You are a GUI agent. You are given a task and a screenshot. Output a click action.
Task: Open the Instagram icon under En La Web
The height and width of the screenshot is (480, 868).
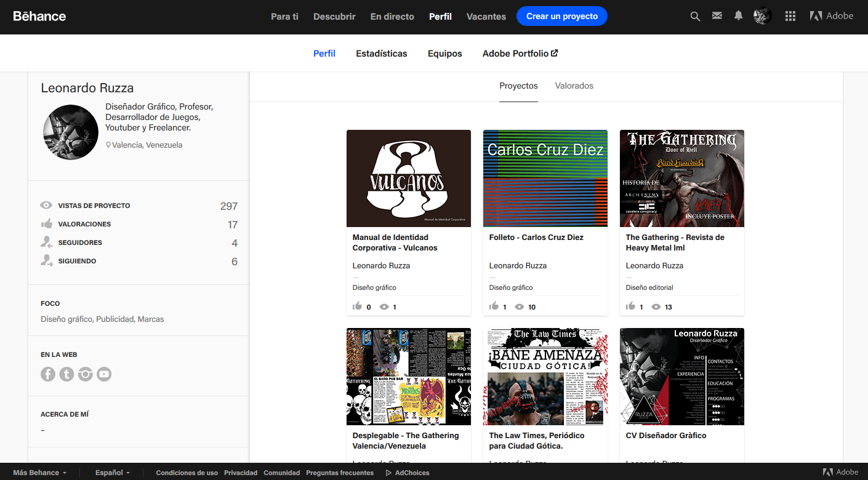pyautogui.click(x=85, y=374)
